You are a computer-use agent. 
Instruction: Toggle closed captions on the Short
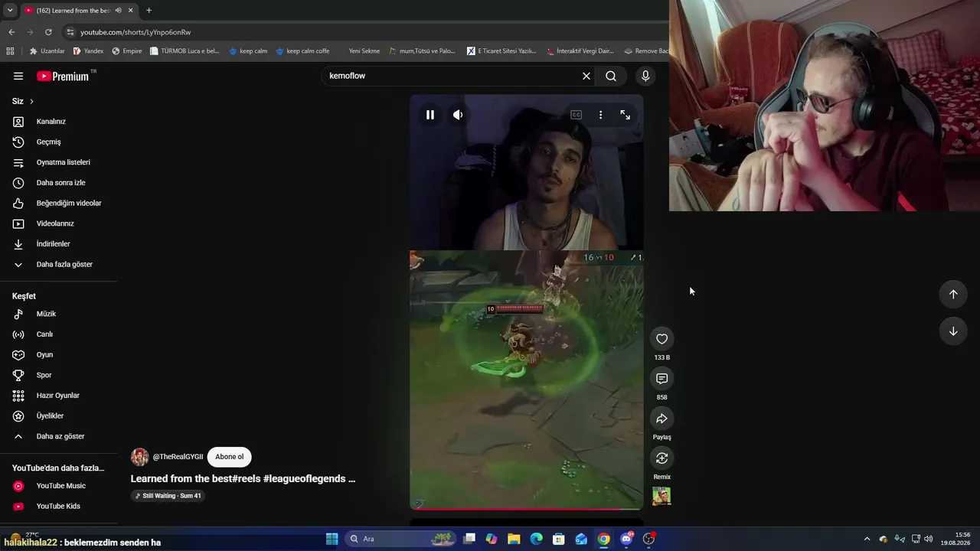click(x=576, y=115)
